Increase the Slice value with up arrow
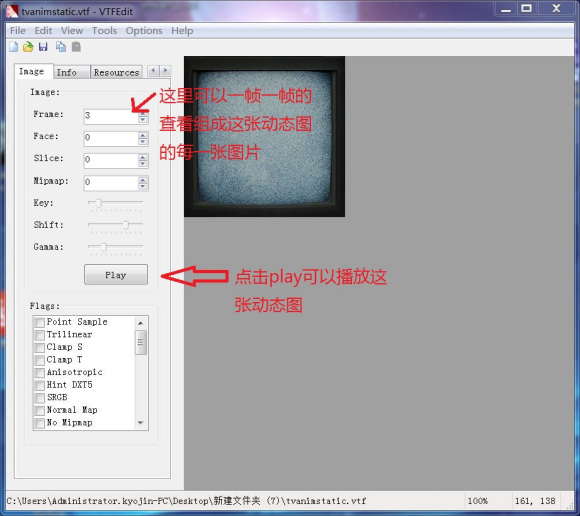This screenshot has width=580, height=516. click(x=143, y=158)
